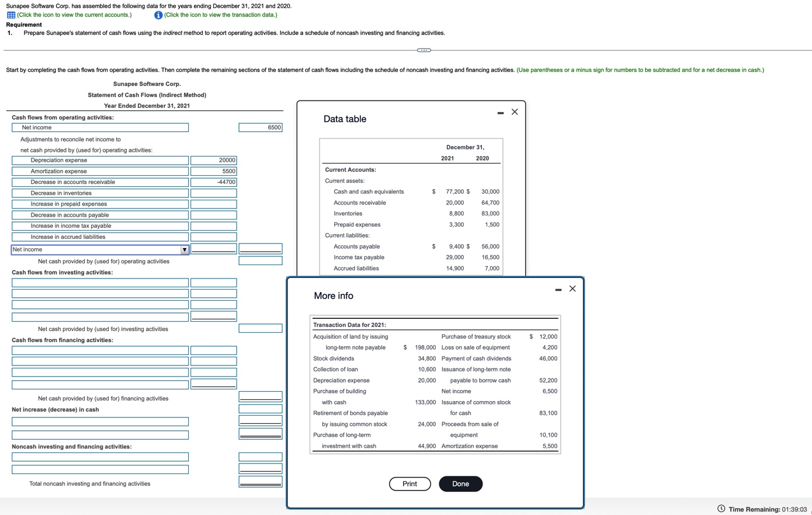Click the clock icon beside Time Remaining

pos(721,509)
